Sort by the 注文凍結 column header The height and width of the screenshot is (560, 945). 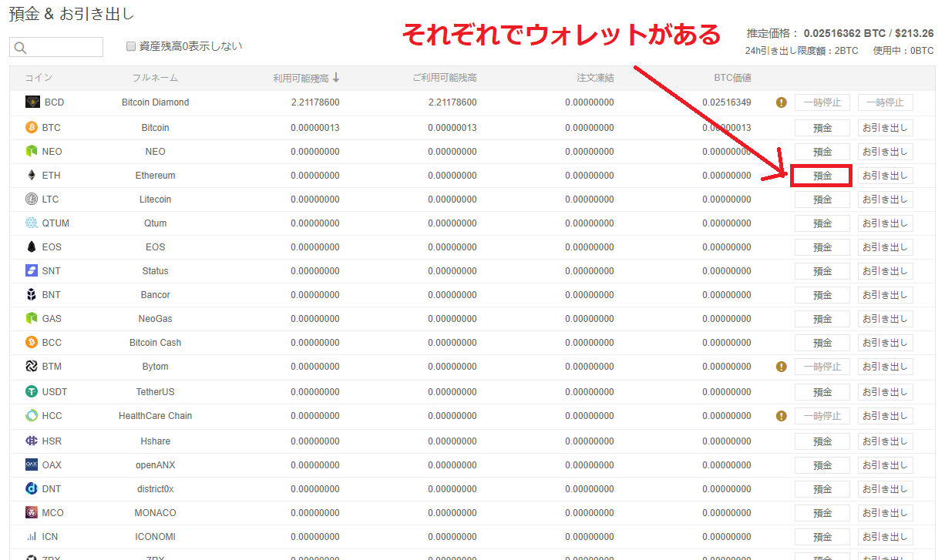click(595, 78)
